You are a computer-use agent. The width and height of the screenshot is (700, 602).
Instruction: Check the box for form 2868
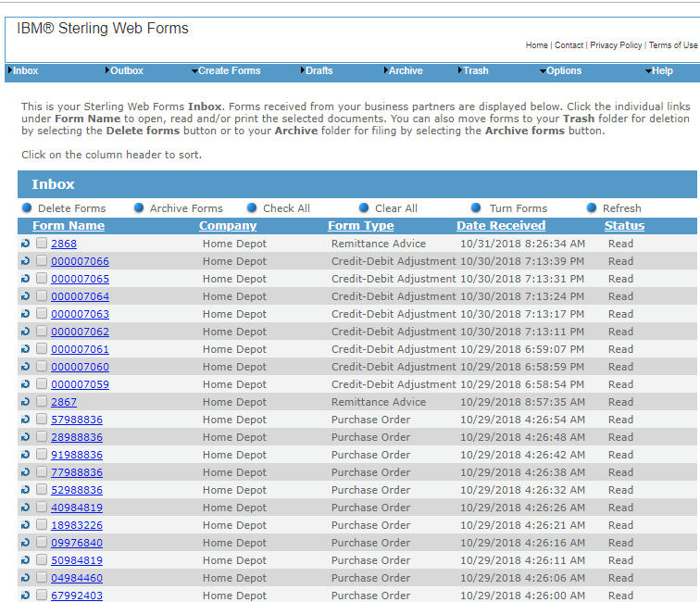(x=42, y=243)
